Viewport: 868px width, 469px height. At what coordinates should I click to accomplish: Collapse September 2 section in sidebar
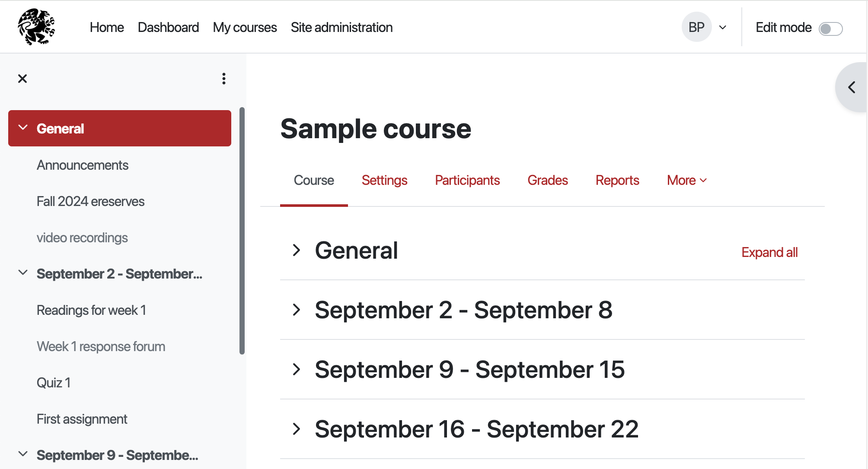pyautogui.click(x=23, y=273)
